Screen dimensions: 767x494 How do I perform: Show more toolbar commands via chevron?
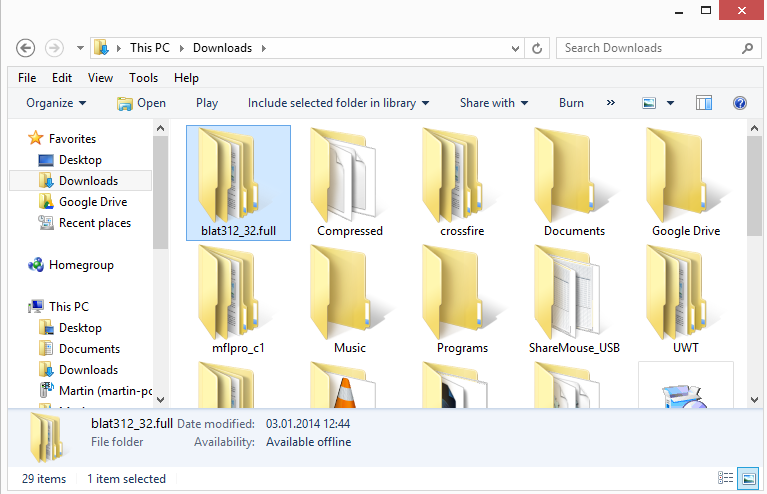[610, 103]
